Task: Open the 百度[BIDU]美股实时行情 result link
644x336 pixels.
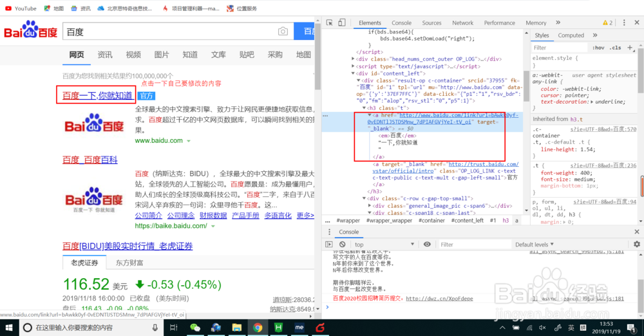Action: 128,246
